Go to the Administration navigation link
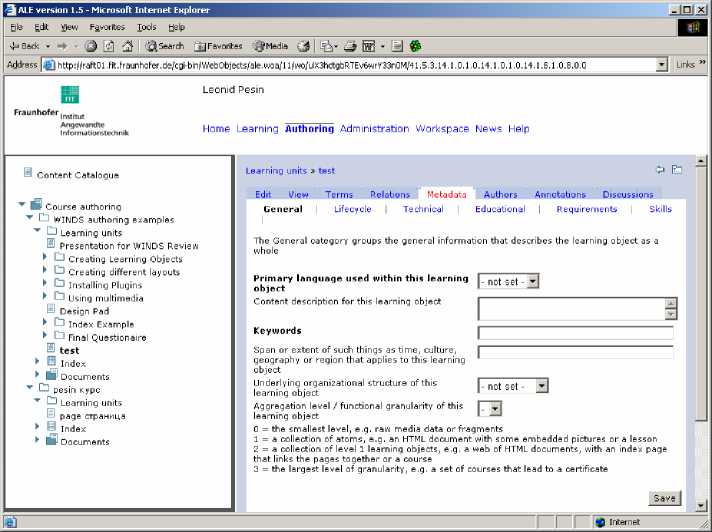The image size is (712, 532). click(x=374, y=129)
